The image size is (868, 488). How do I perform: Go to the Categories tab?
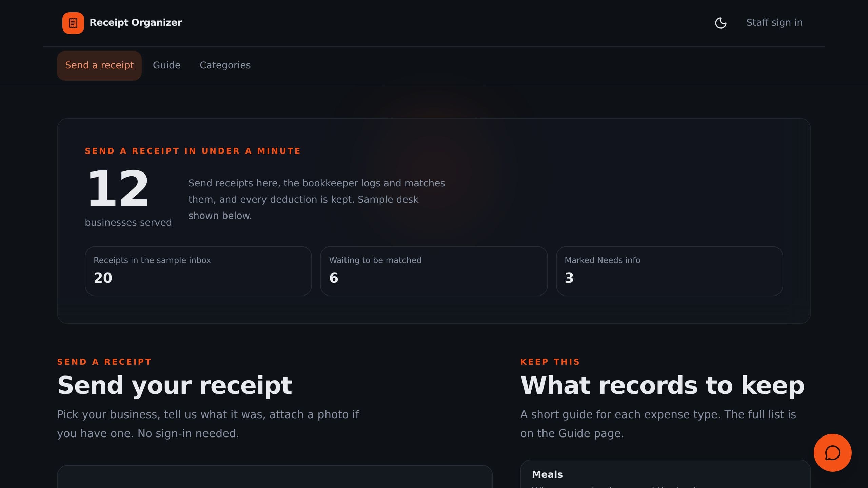click(x=225, y=65)
